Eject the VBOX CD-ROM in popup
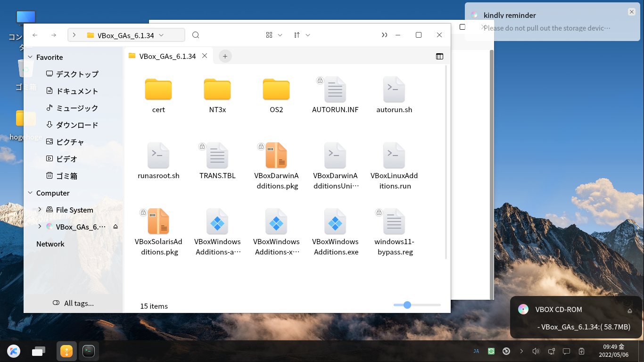This screenshot has width=644, height=362. tap(630, 311)
